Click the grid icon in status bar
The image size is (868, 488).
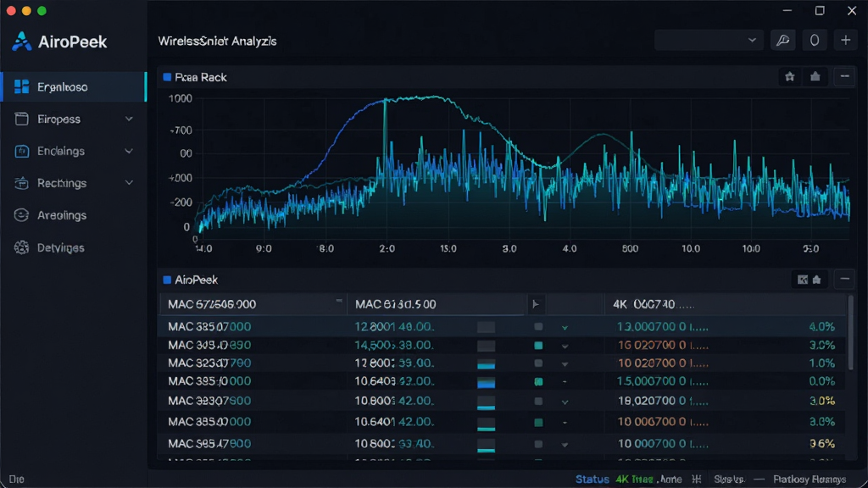[697, 480]
